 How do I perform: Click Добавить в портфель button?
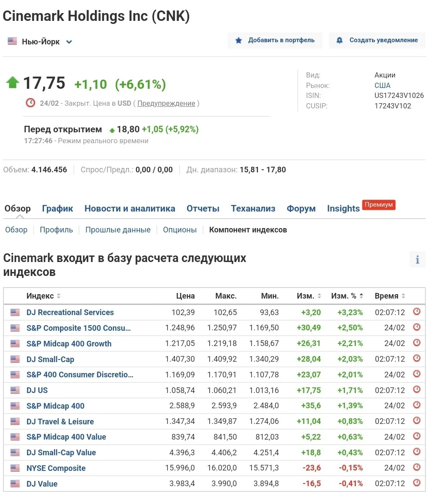tap(275, 40)
